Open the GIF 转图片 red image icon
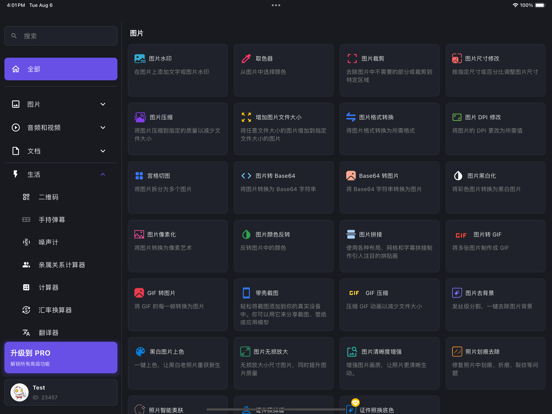Viewport: 552px width, 414px height. pos(139,293)
